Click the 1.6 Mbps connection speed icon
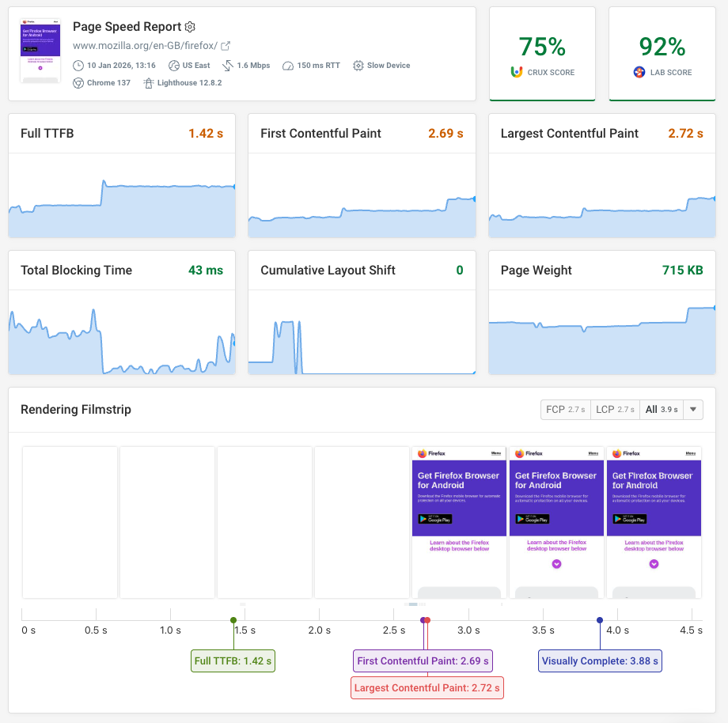This screenshot has height=723, width=728. pos(226,65)
